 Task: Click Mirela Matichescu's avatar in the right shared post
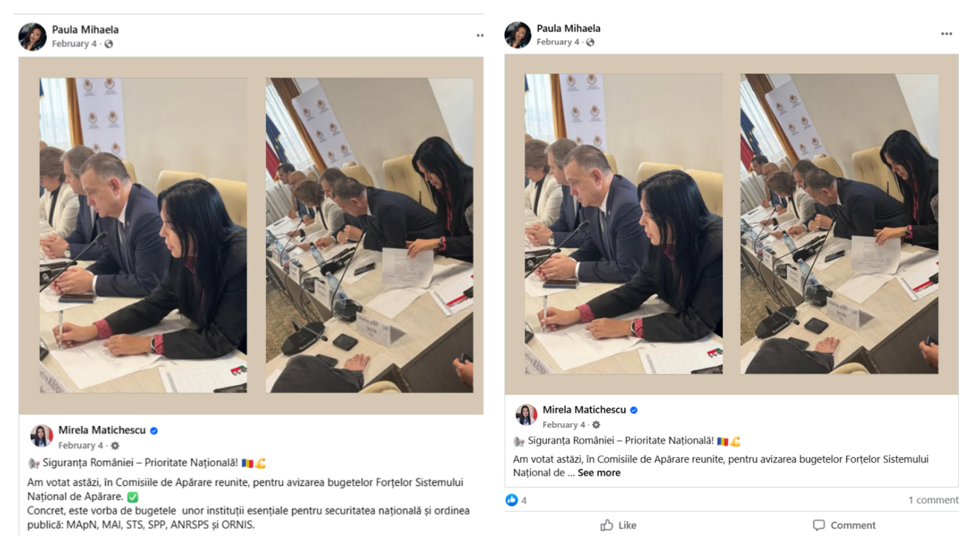coord(526,415)
